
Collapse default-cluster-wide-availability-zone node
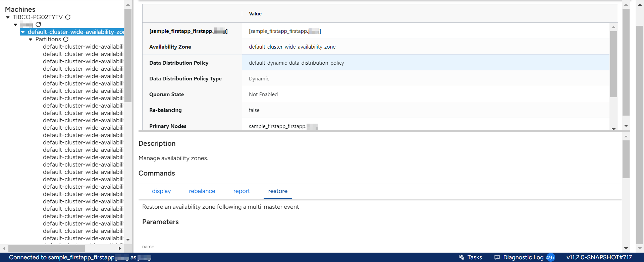coord(23,32)
